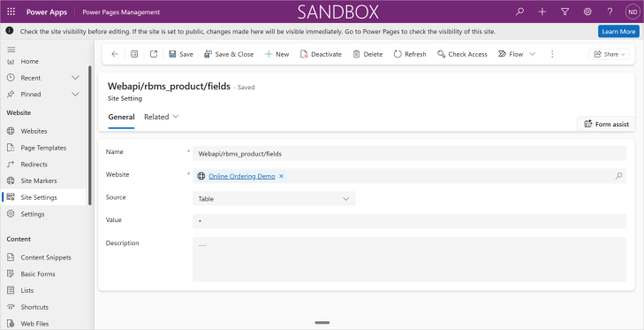This screenshot has width=644, height=330.
Task: Click Check Access
Action: click(462, 54)
